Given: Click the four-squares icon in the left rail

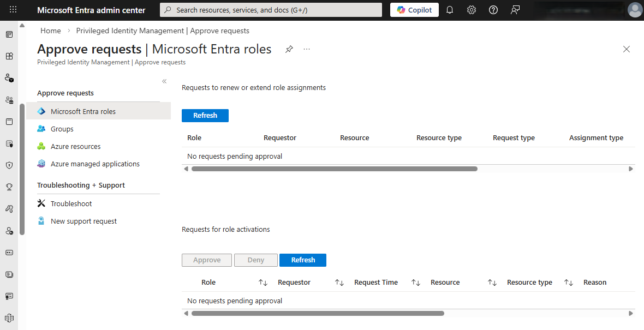Looking at the screenshot, I should click(9, 56).
